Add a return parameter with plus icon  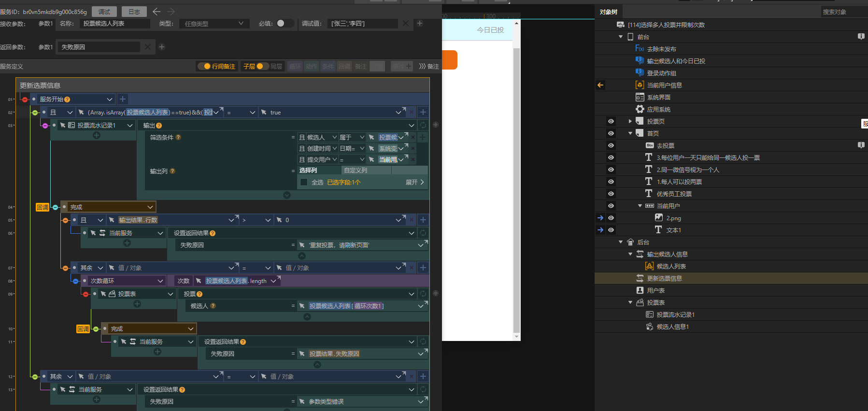(x=162, y=47)
